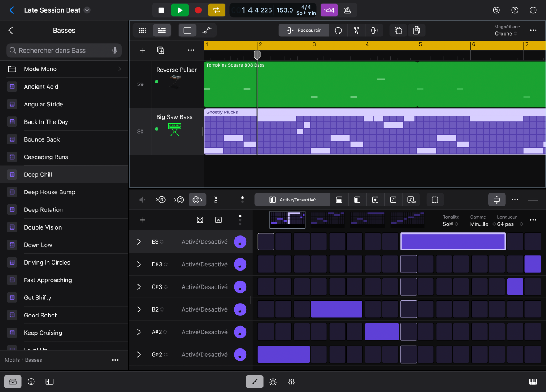
Task: Start recording with the red record button
Action: (x=198, y=10)
